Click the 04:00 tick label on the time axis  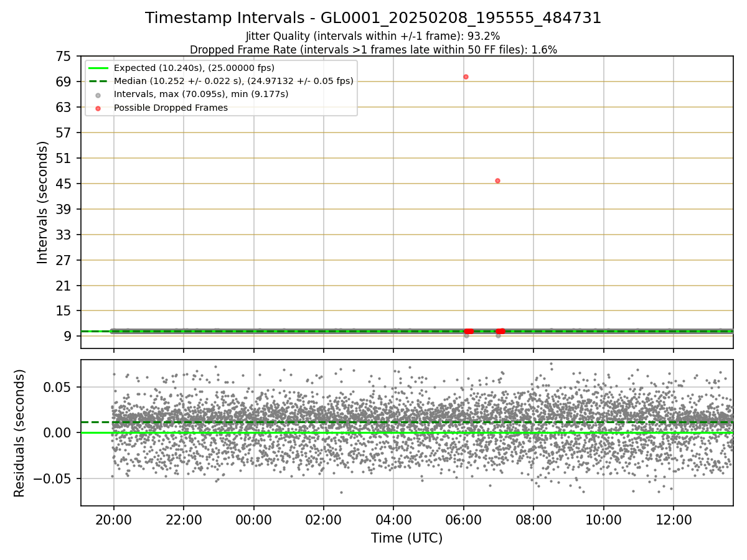393,520
